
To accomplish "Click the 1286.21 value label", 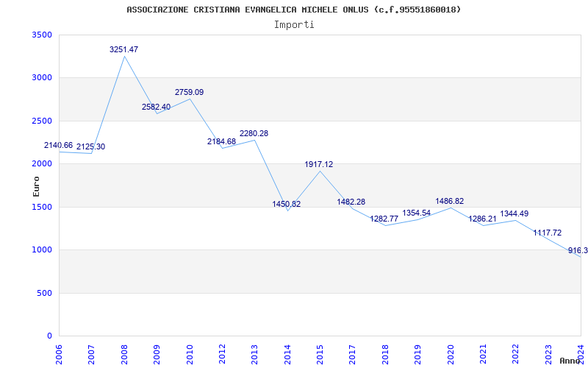I will pyautogui.click(x=482, y=219).
